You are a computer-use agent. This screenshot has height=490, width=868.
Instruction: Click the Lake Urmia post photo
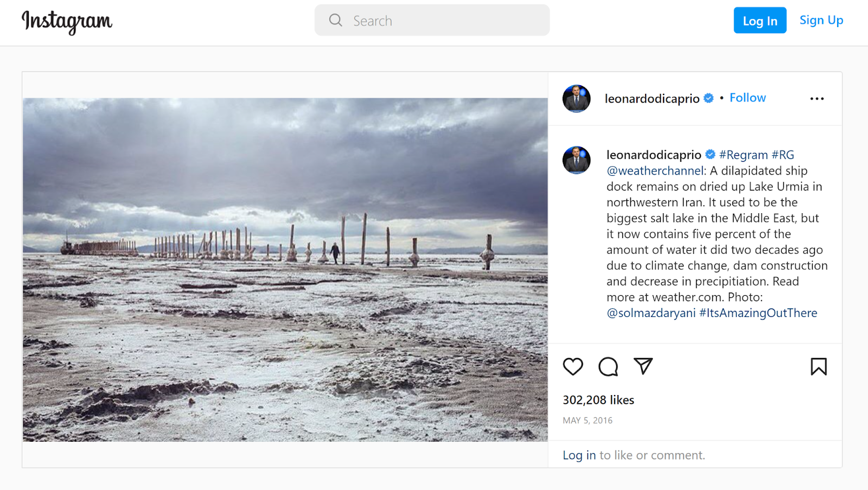tap(285, 270)
